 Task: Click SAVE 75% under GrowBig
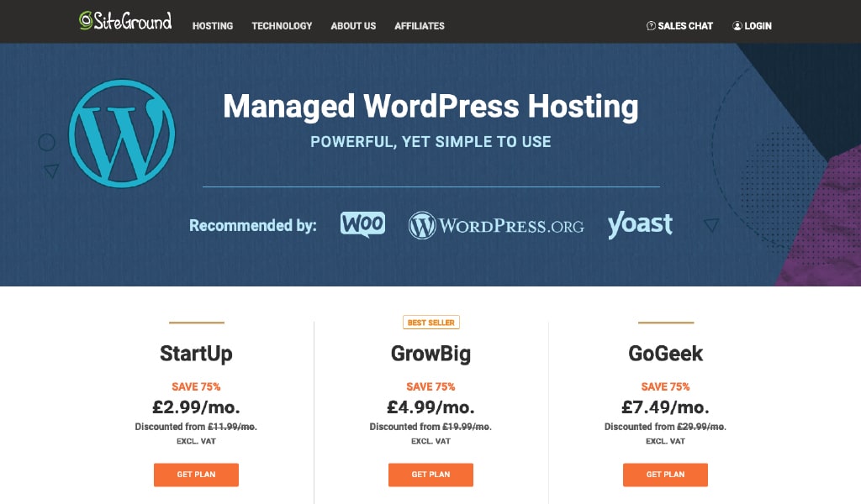click(x=430, y=386)
